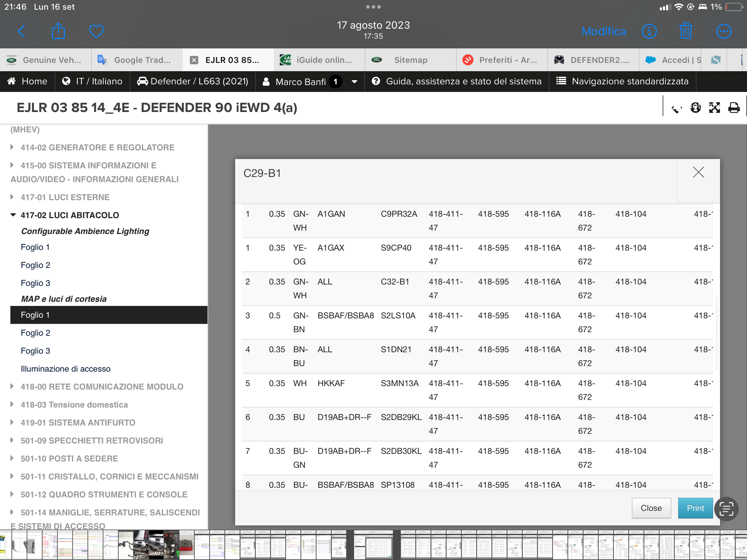Switch to Sitemap browser tab
747x560 pixels.
[411, 60]
